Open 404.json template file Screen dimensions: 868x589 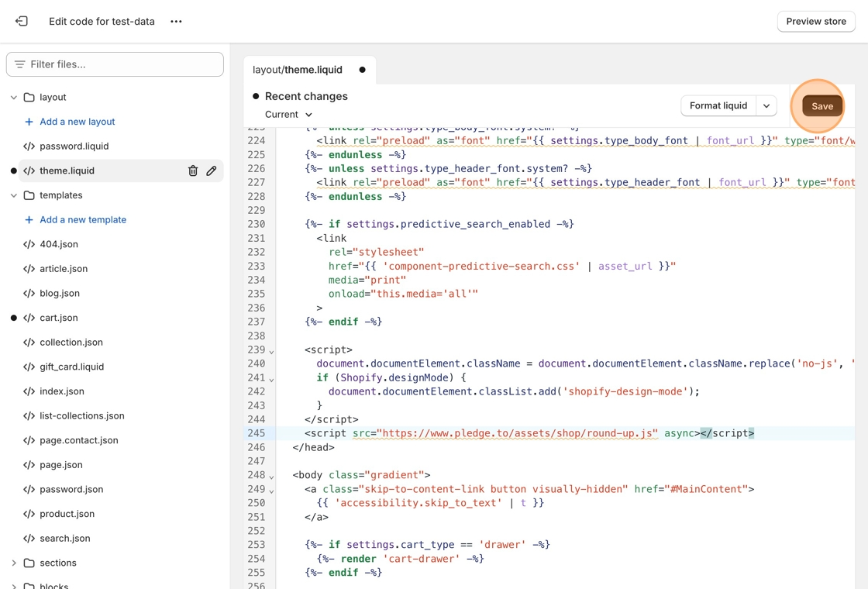point(59,244)
